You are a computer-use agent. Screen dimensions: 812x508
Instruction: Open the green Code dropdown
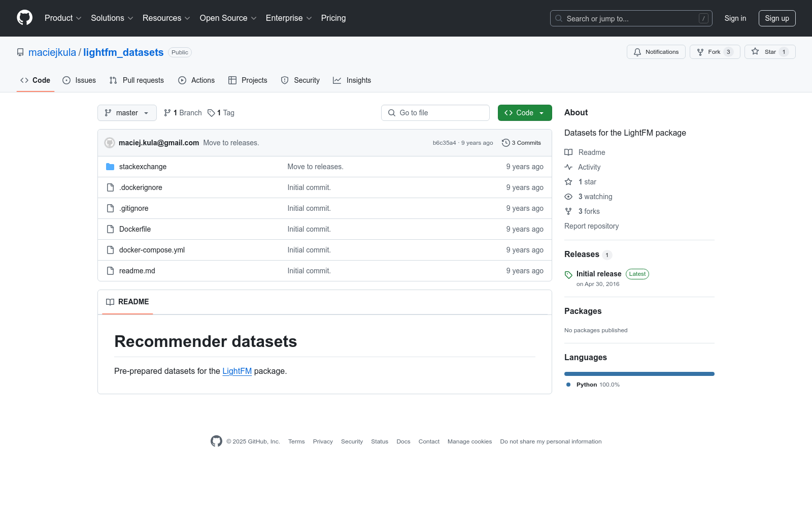pos(525,113)
